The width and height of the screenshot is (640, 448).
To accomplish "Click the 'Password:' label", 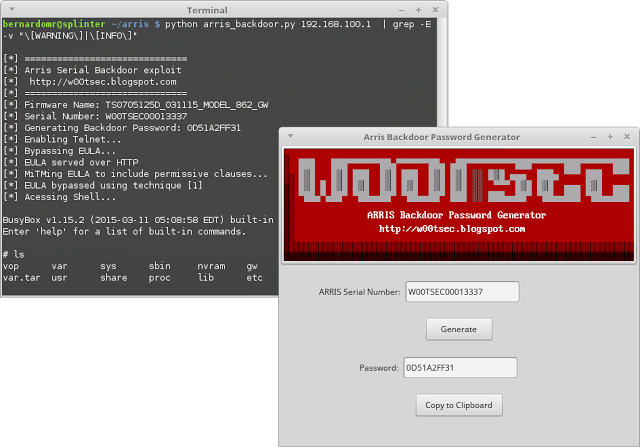I will [x=378, y=368].
